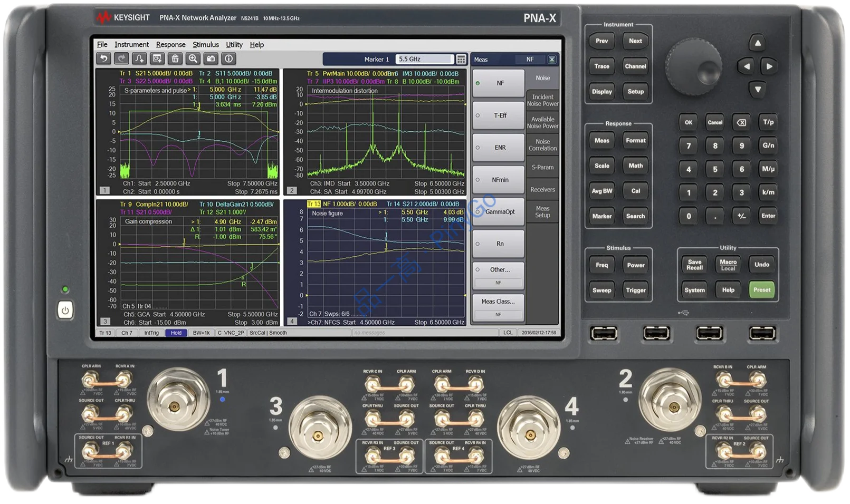Open the Meas Class... selector
850x504 pixels.
coord(498,307)
